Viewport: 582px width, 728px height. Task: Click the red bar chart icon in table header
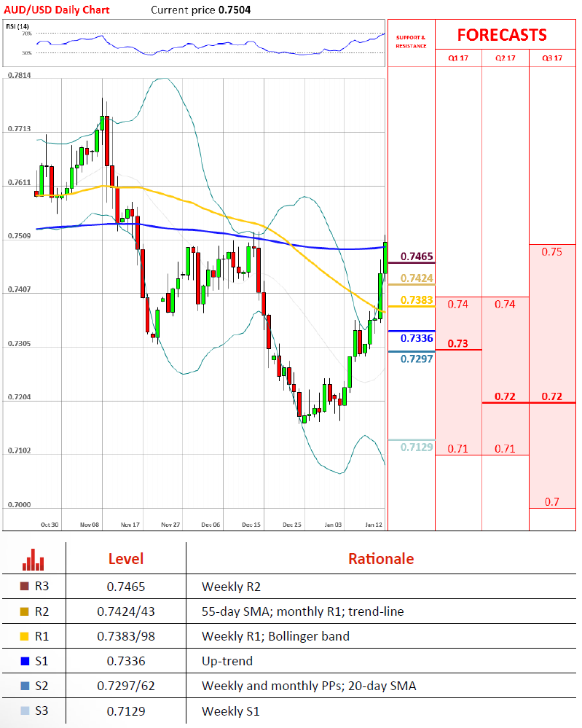(x=34, y=559)
